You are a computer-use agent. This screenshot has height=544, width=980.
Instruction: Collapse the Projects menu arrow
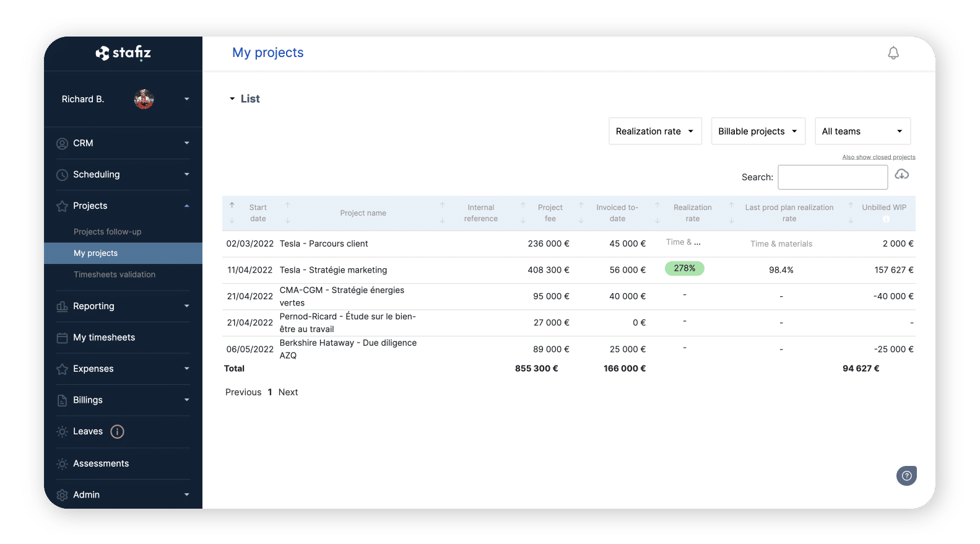point(186,206)
